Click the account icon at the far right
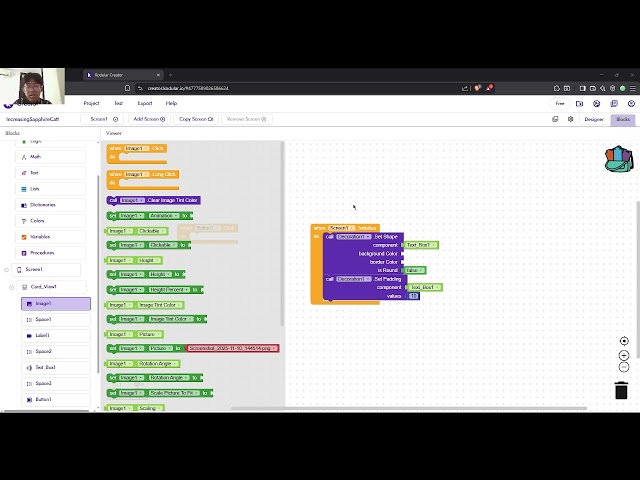640x480 pixels. tap(631, 104)
